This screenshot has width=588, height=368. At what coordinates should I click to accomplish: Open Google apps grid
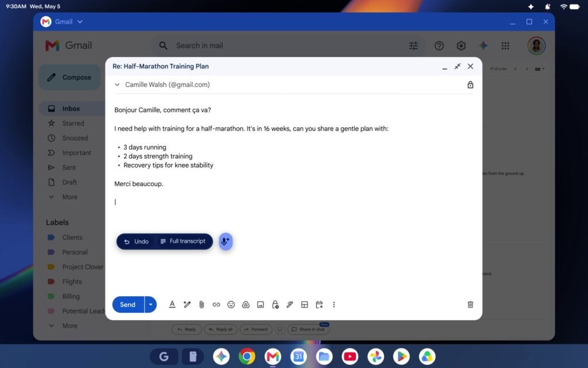coord(505,46)
